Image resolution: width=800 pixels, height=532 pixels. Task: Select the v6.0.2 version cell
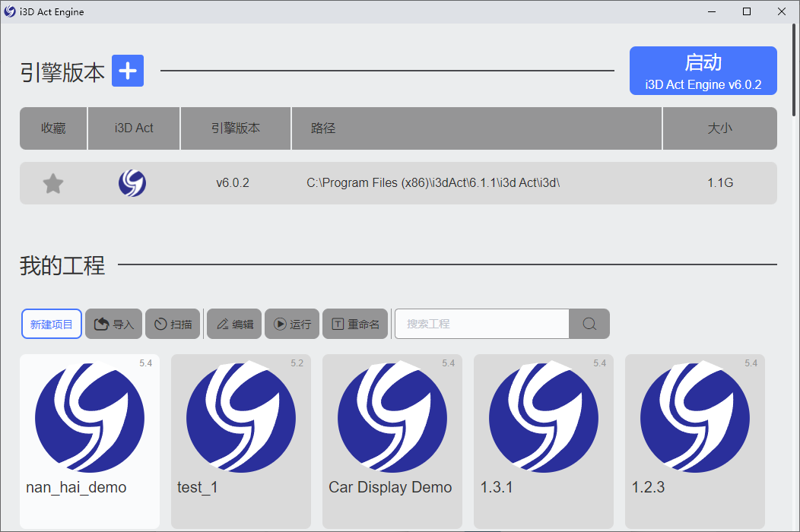(233, 182)
